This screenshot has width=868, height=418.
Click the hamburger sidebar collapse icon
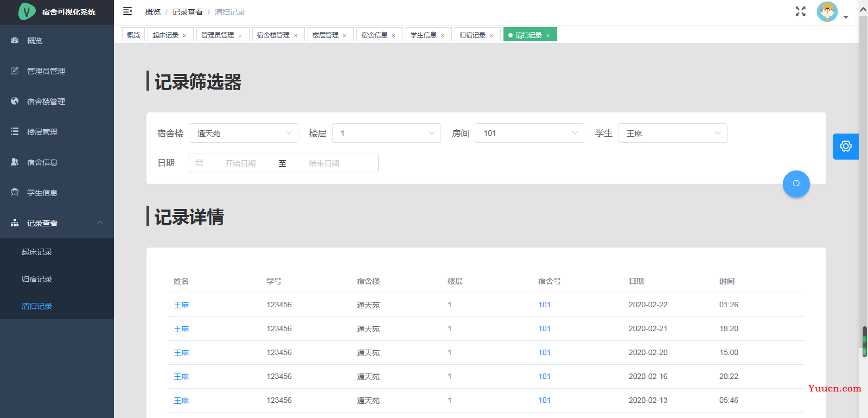pyautogui.click(x=127, y=11)
